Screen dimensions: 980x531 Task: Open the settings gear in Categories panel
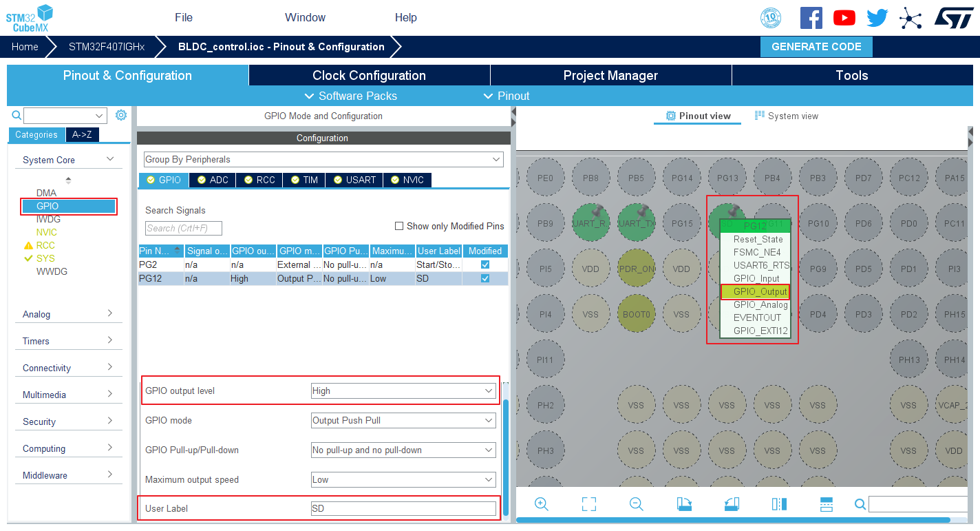[x=121, y=115]
